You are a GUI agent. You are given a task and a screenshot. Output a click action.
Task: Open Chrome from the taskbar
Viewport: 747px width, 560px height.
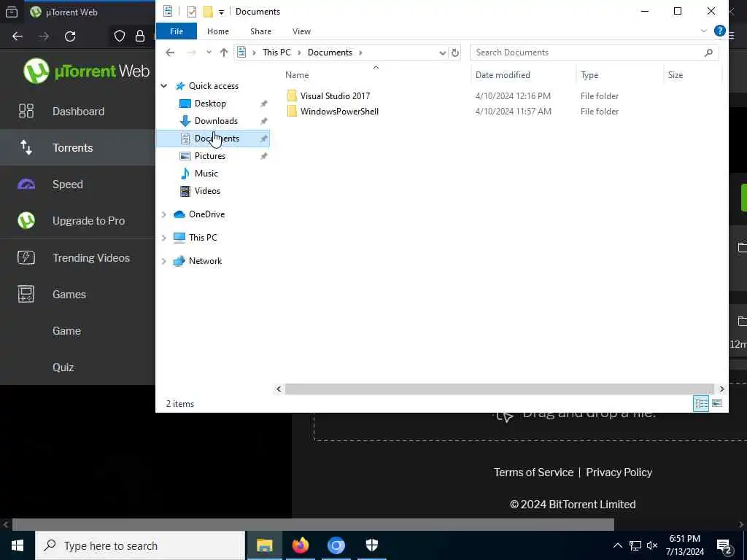click(x=336, y=545)
